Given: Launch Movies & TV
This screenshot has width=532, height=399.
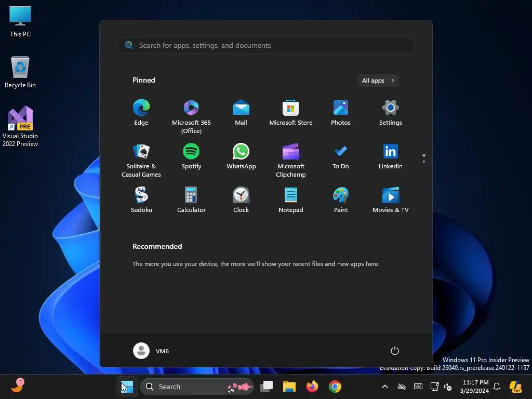Looking at the screenshot, I should 391,200.
